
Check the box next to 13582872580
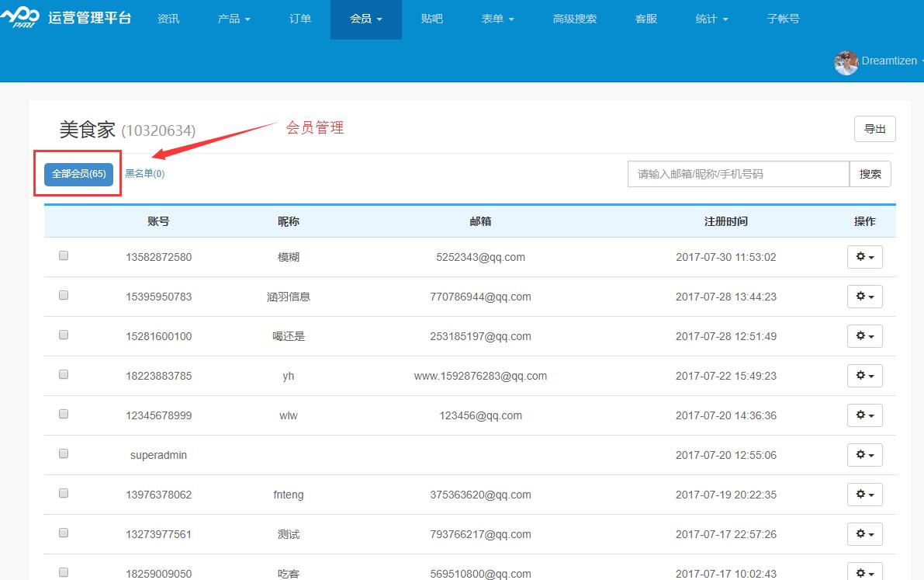click(63, 255)
